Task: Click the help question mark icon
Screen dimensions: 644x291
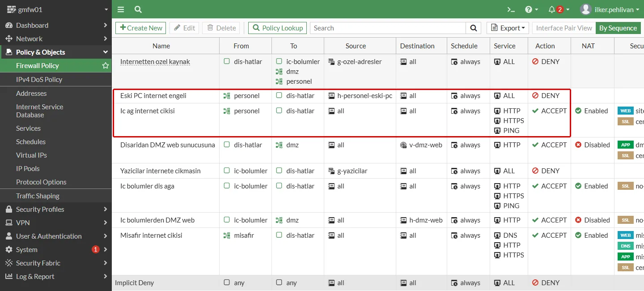Action: tap(531, 9)
